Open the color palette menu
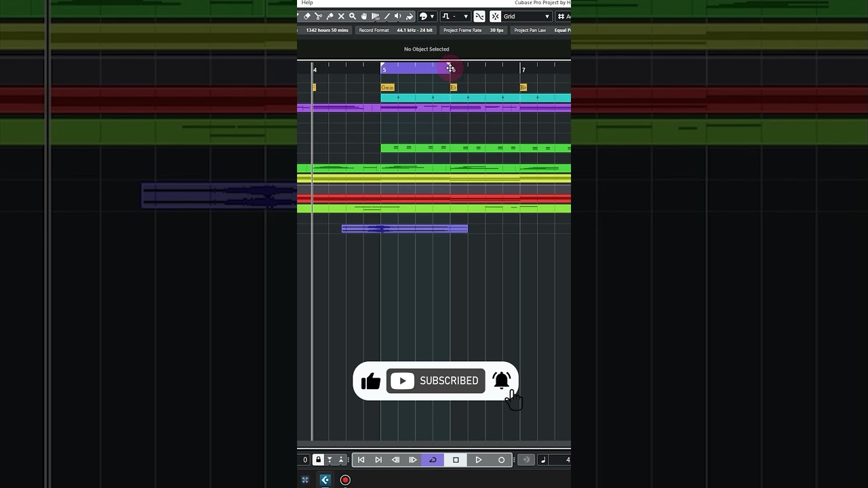 [427, 16]
